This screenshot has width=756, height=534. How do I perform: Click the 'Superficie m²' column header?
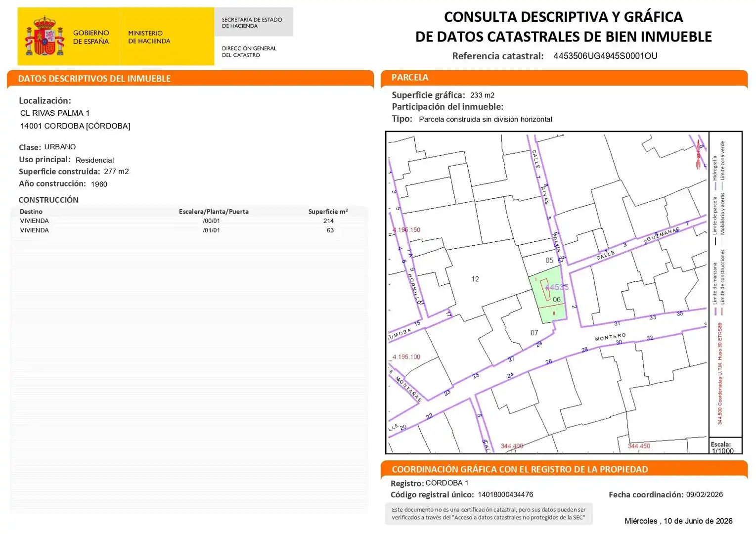tap(328, 211)
